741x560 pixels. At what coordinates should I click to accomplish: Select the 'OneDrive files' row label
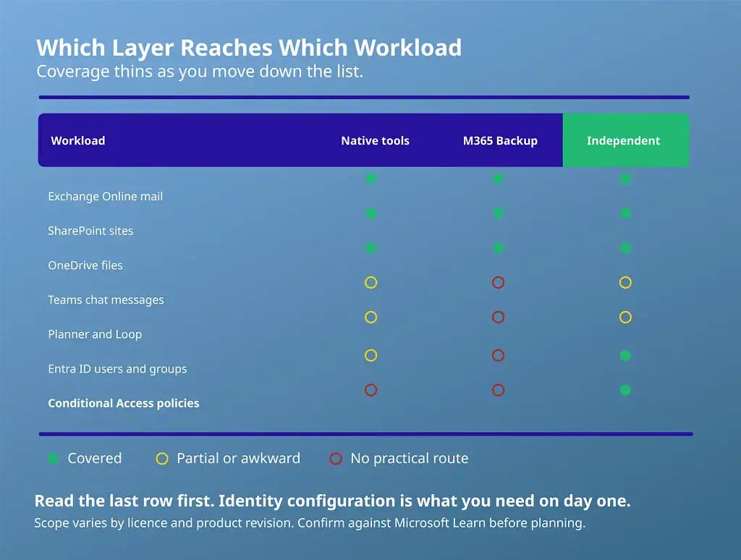[x=85, y=265]
